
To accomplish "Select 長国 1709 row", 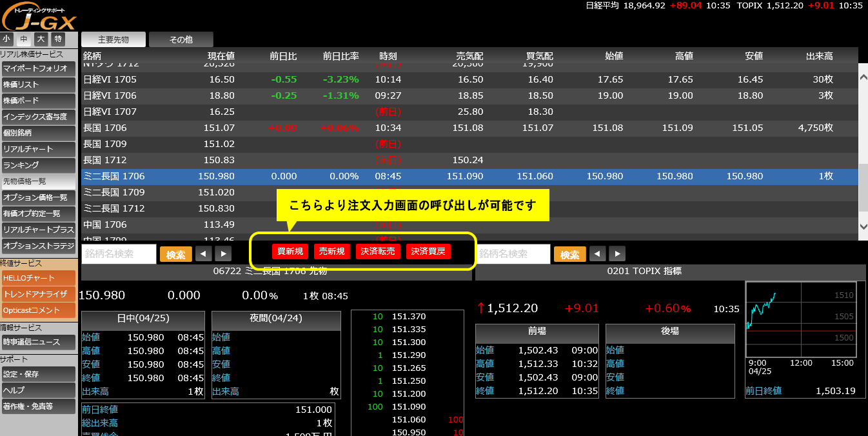I will point(469,144).
